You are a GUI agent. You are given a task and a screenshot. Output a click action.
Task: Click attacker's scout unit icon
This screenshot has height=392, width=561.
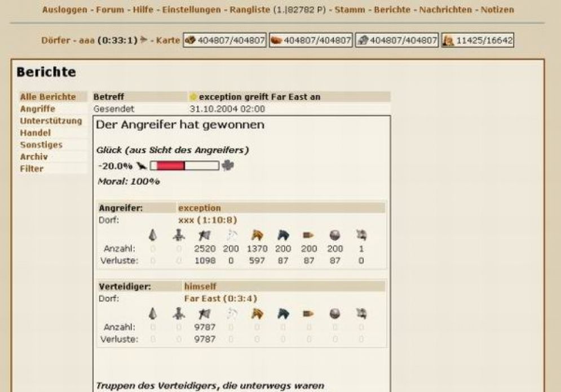click(x=231, y=235)
